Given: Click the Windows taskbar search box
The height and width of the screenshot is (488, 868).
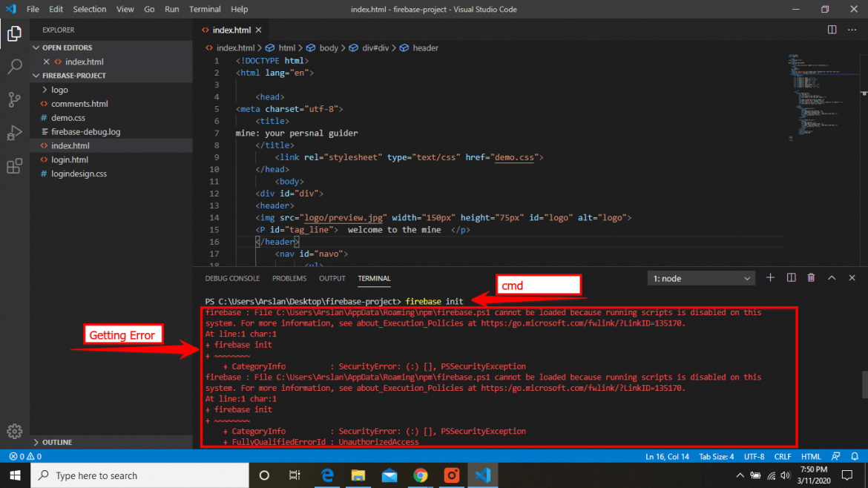Looking at the screenshot, I should click(96, 475).
